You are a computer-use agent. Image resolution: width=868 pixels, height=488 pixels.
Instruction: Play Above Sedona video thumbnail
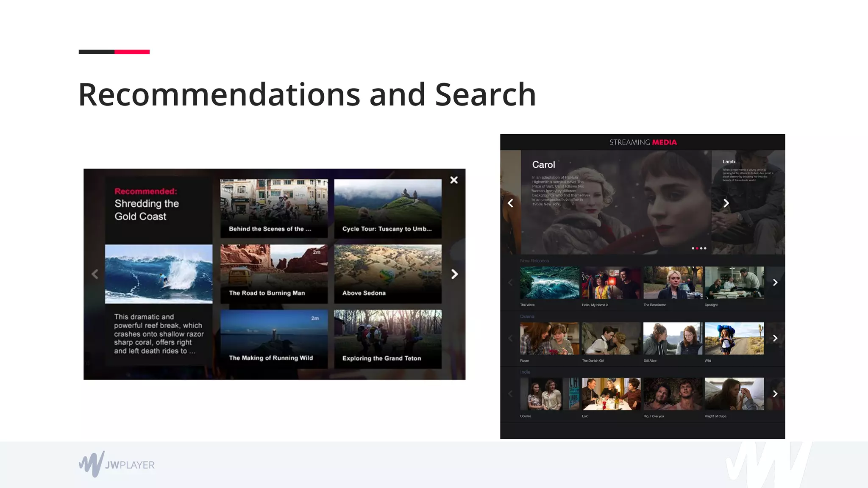(387, 274)
